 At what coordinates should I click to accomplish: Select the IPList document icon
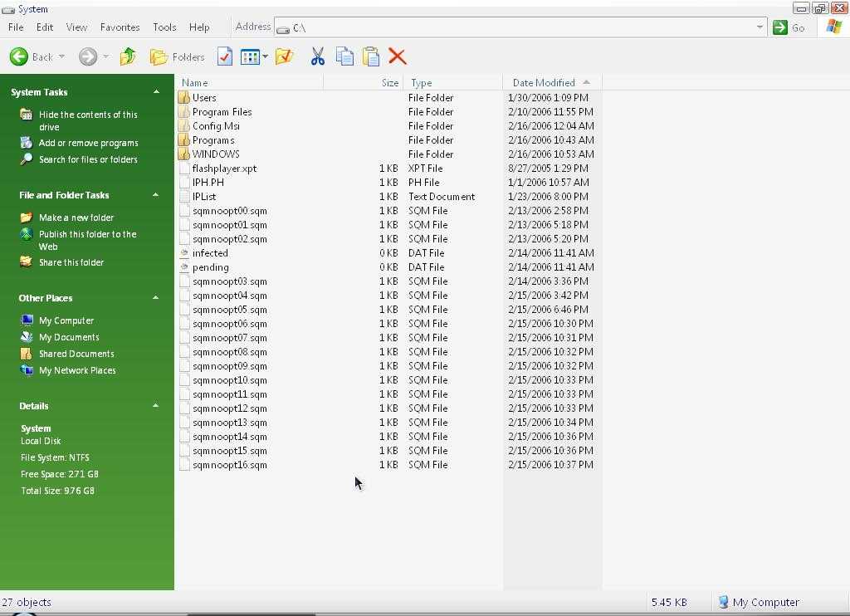click(x=183, y=196)
